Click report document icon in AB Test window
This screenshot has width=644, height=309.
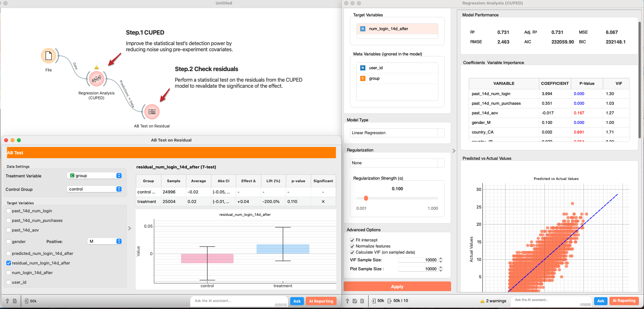pos(15,301)
